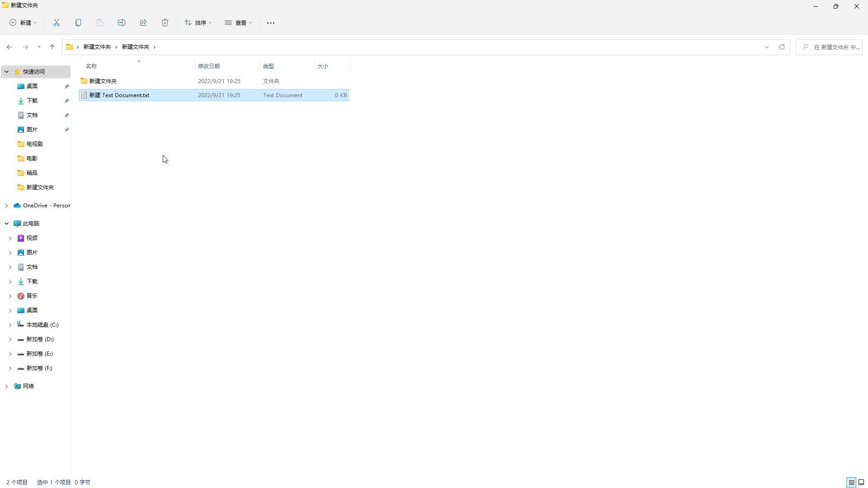Click the Cut scissors icon
The height and width of the screenshot is (488, 868).
(57, 23)
